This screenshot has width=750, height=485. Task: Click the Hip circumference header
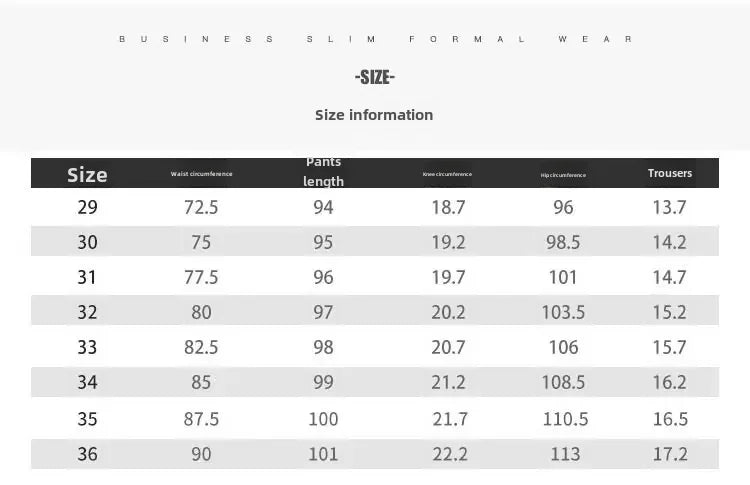[x=563, y=175]
